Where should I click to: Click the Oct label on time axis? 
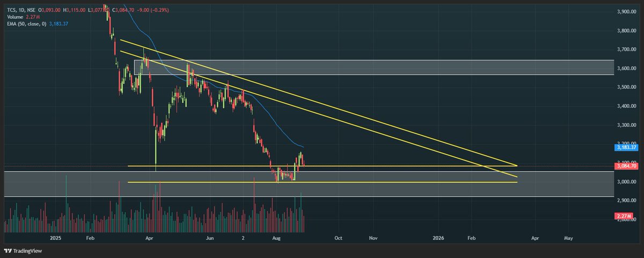338,237
